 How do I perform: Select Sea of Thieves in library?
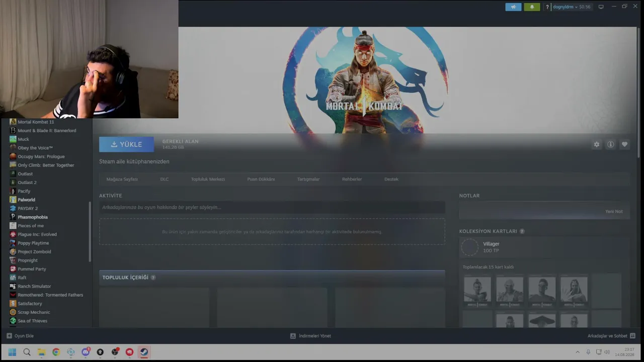point(32,321)
